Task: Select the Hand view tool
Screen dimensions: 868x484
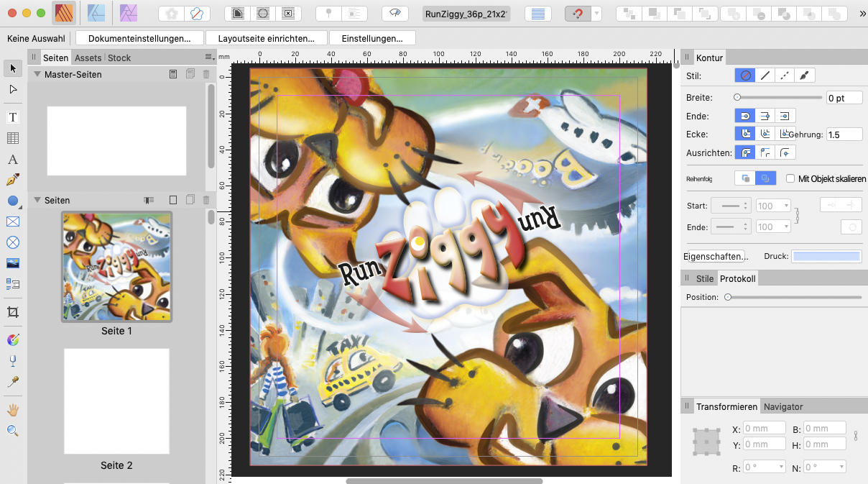Action: click(13, 410)
